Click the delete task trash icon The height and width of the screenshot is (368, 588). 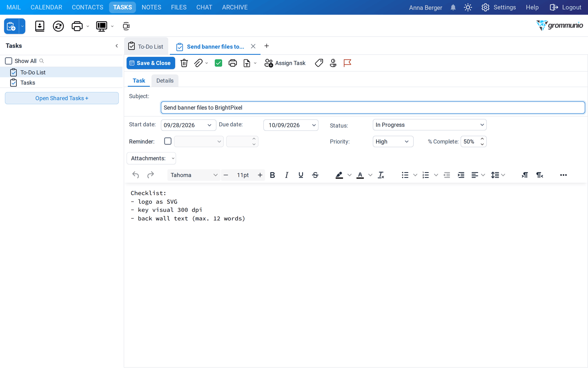184,63
